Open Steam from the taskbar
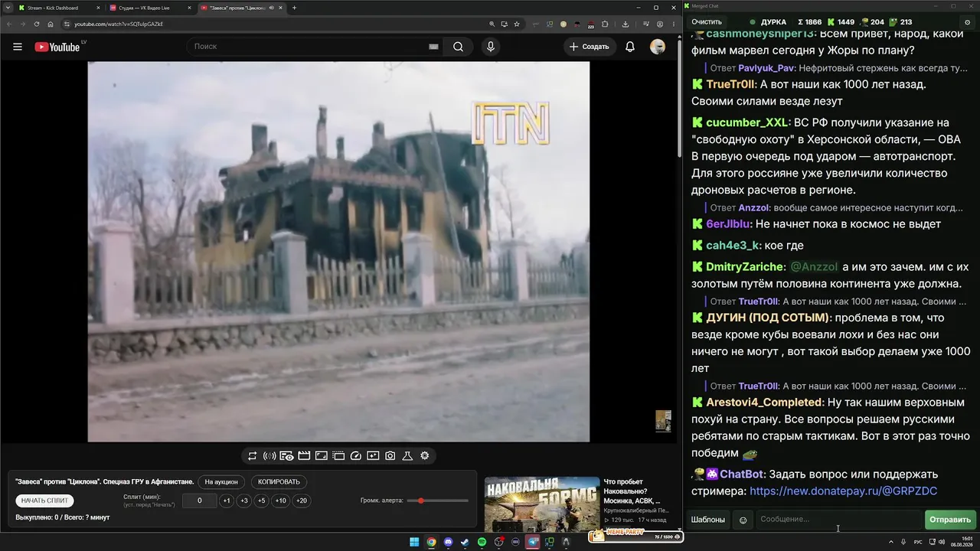The image size is (980, 551). pyautogui.click(x=465, y=542)
